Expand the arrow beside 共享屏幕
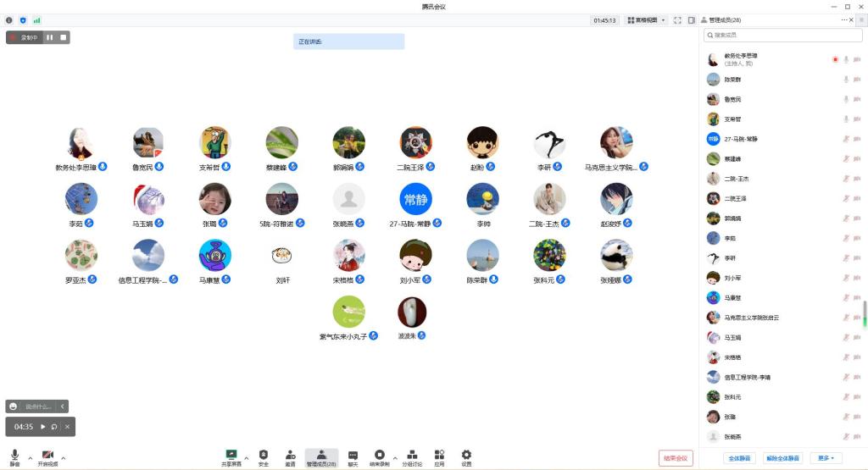The image size is (868, 470). coord(247,458)
